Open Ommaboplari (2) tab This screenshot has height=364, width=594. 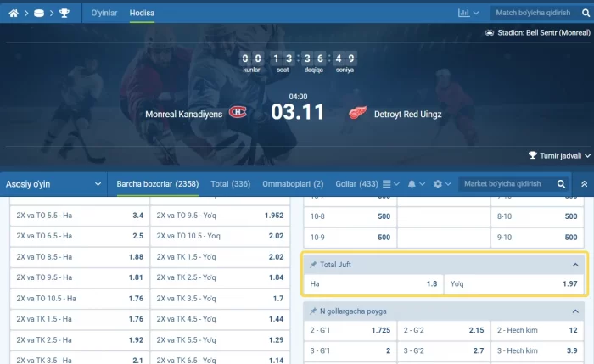293,184
